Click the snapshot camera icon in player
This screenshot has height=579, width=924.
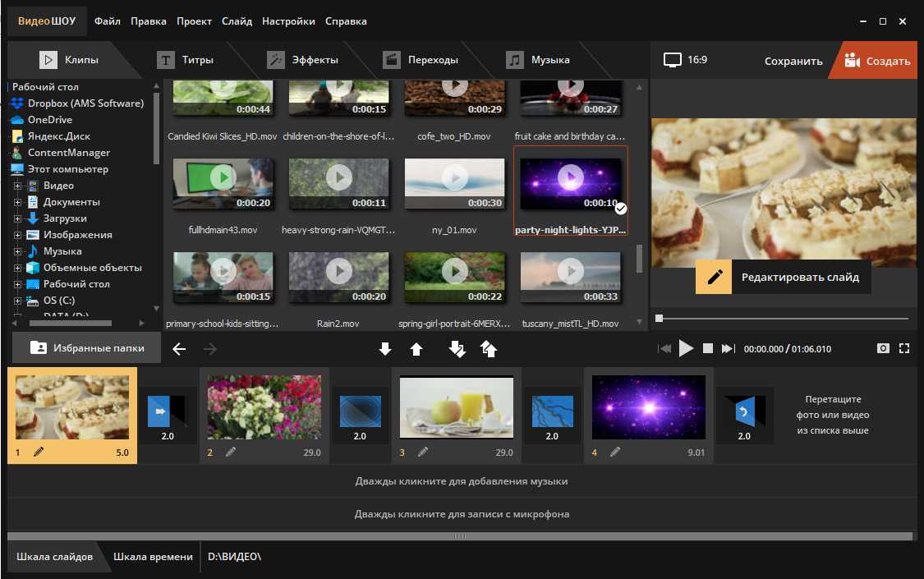[883, 348]
